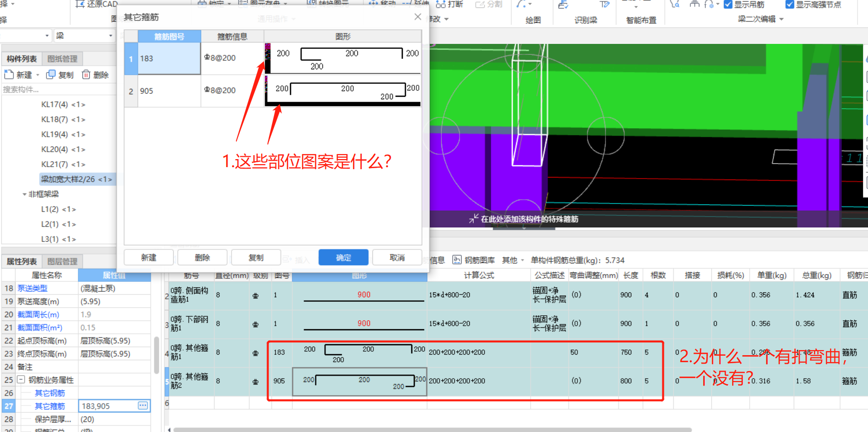
Task: Click the 箍筋图号 column header
Action: coord(169,36)
